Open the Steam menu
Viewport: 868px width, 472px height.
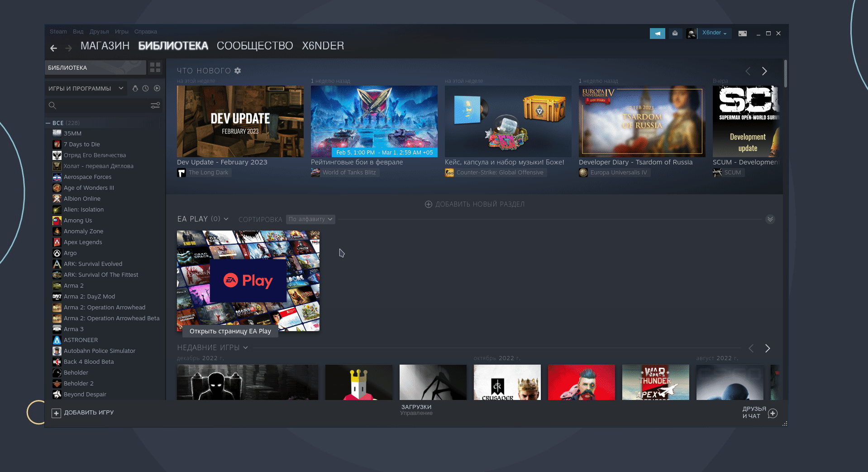tap(58, 32)
